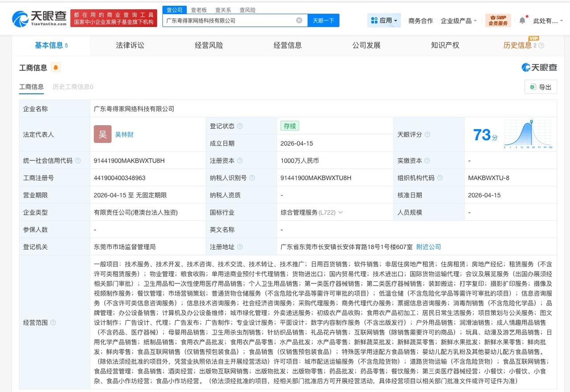The height and width of the screenshot is (392, 570).
Task: Clear the search box with the X icon
Action: point(298,20)
